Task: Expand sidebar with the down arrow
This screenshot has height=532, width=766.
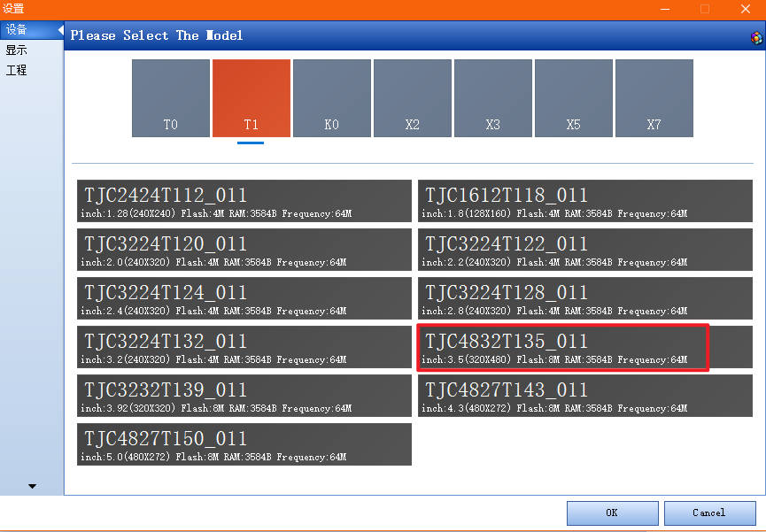Action: tap(33, 486)
